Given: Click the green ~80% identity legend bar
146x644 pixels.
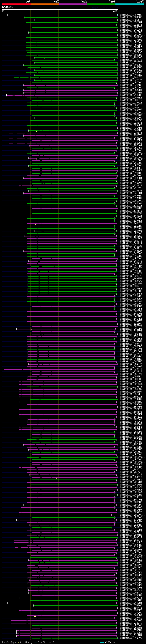Looking at the screenshot, I should click(101, 4).
